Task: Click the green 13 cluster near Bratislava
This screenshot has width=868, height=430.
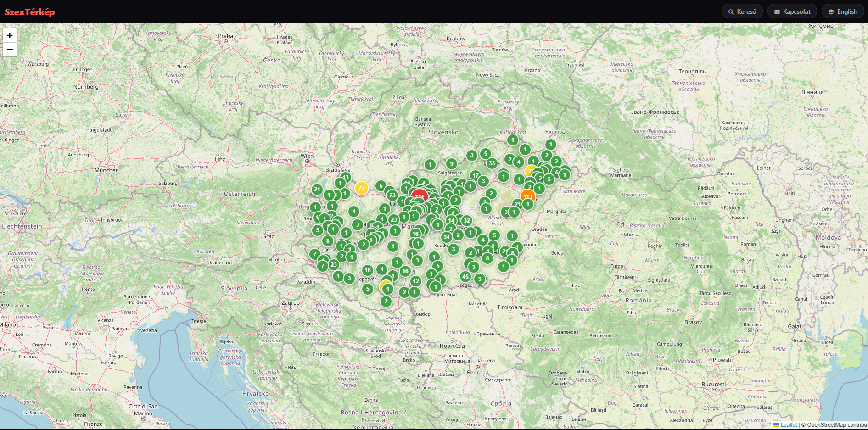Action: pos(346,178)
